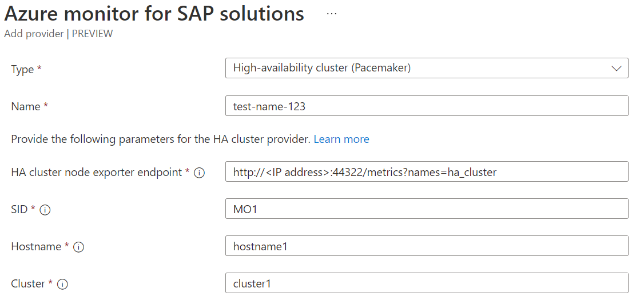Viewport: 644px width, 304px height.
Task: Click the info icon next to Cluster
Action: pyautogui.click(x=62, y=284)
